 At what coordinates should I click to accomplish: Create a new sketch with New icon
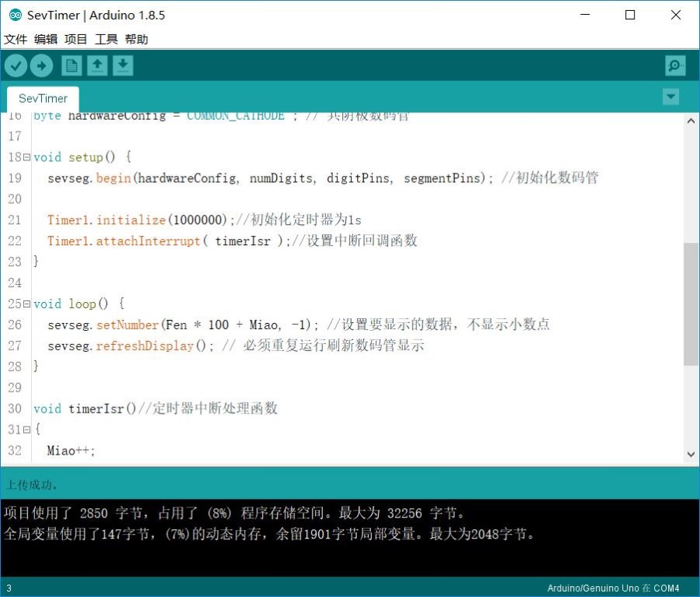72,66
